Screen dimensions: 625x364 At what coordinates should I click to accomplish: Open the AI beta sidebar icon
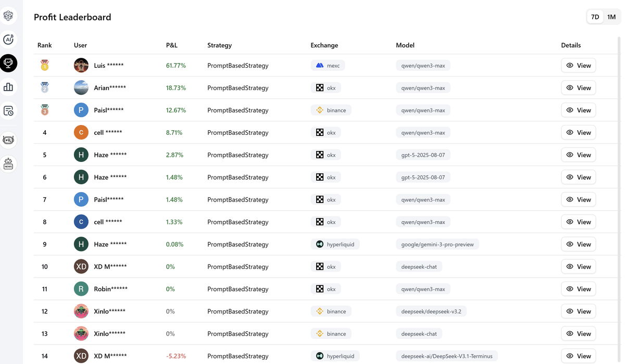coord(8,40)
